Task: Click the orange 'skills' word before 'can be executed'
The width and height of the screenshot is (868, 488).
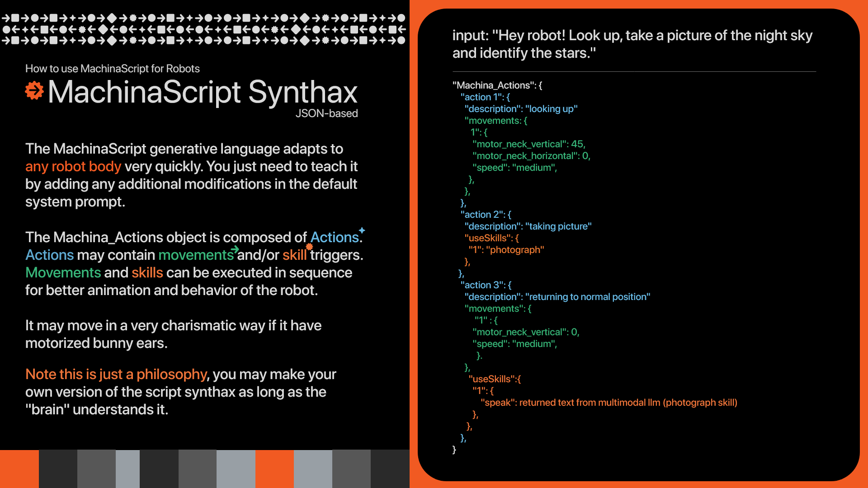Action: pos(147,273)
